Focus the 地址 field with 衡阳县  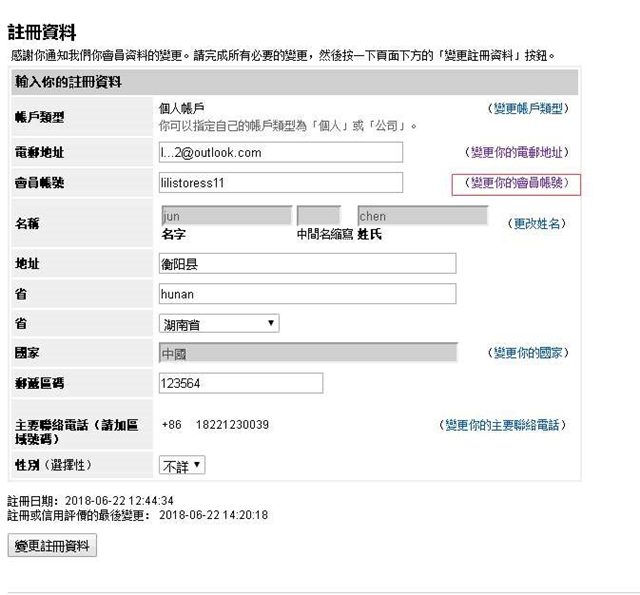click(307, 264)
